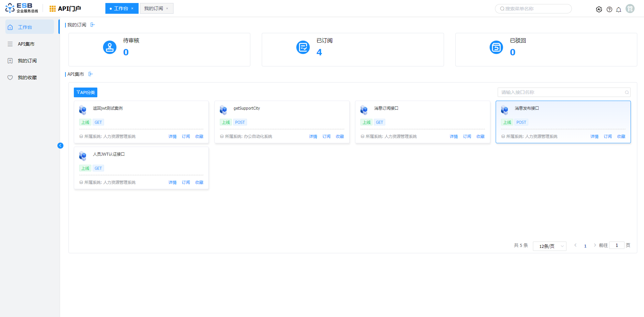Expand the API分类 filter button

(86, 92)
